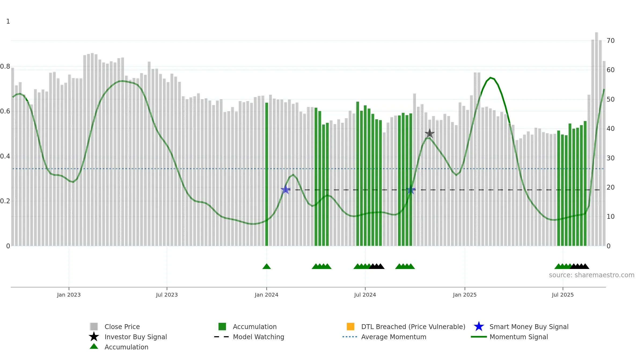
Task: Click Investor Buy Signal legend star
Action: pyautogui.click(x=94, y=337)
